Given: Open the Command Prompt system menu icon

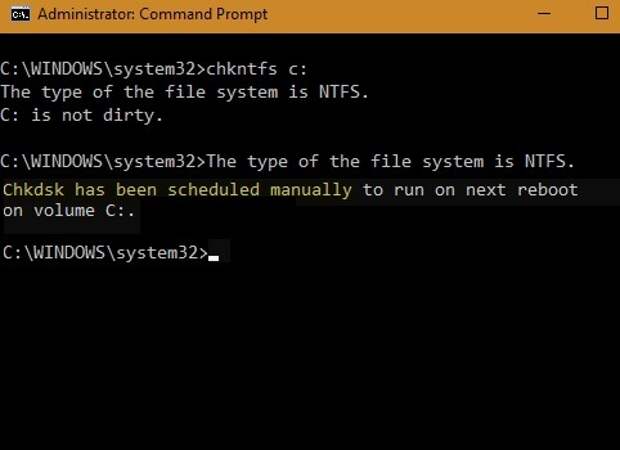Looking at the screenshot, I should (x=17, y=14).
